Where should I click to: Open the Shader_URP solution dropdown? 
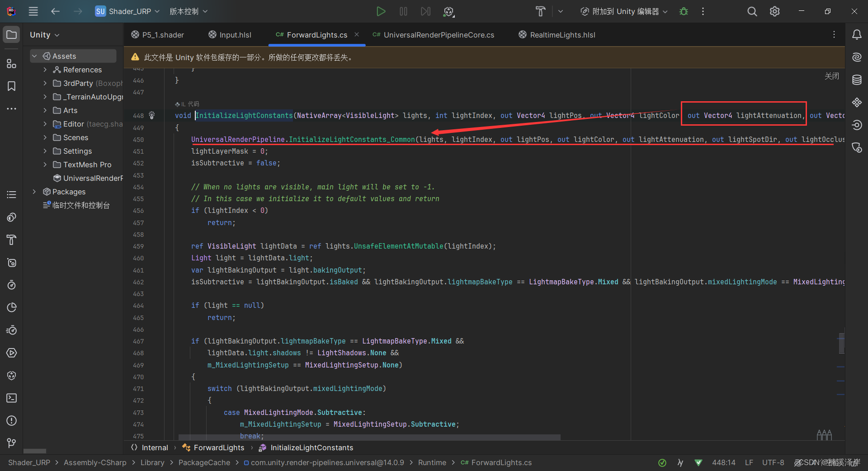click(127, 11)
